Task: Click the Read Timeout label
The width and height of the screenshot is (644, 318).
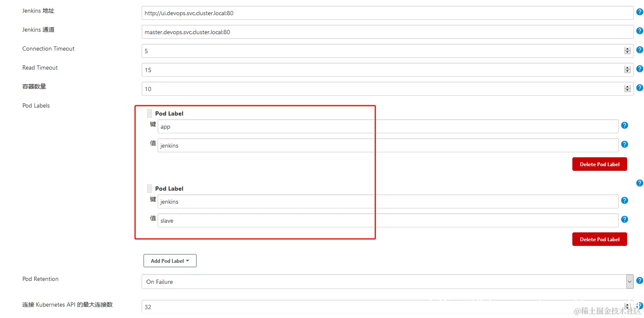Action: (x=40, y=67)
